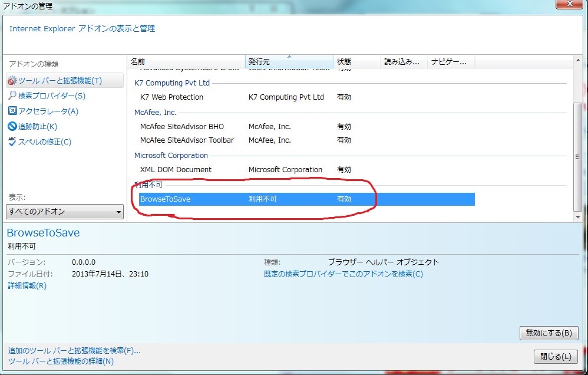Open 詳細情報(R) link
This screenshot has width=588, height=375.
27,285
